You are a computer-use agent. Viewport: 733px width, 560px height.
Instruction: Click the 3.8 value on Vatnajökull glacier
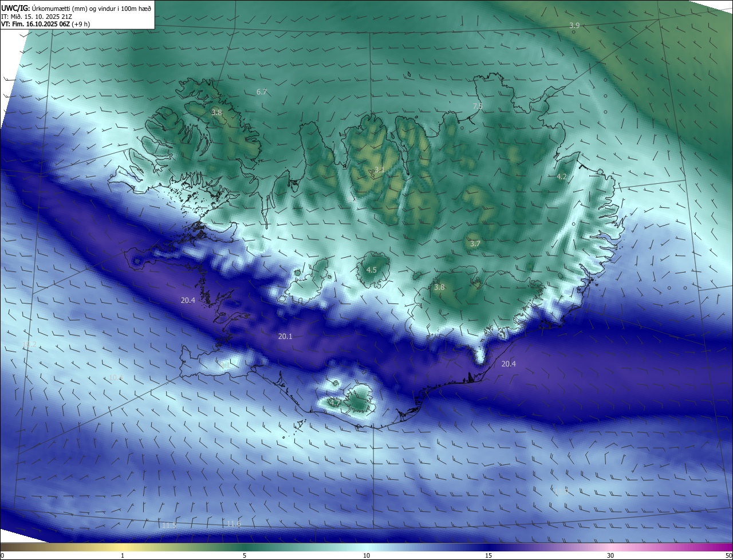(439, 287)
